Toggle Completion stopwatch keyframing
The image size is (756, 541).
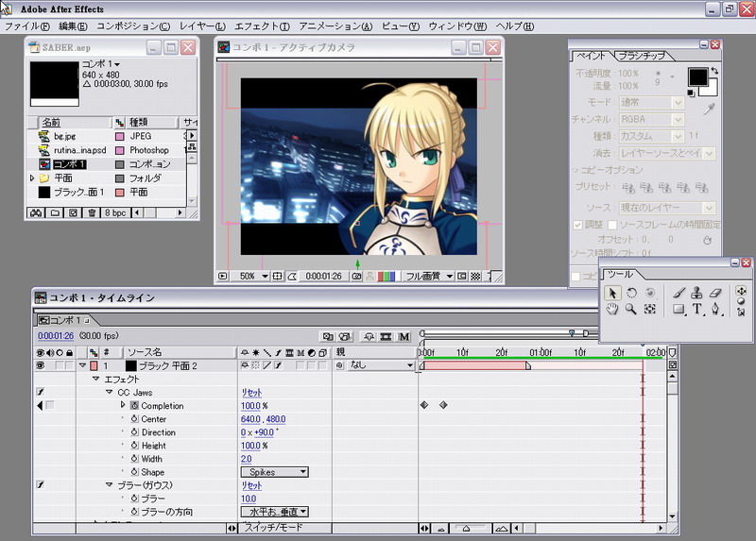coord(134,406)
